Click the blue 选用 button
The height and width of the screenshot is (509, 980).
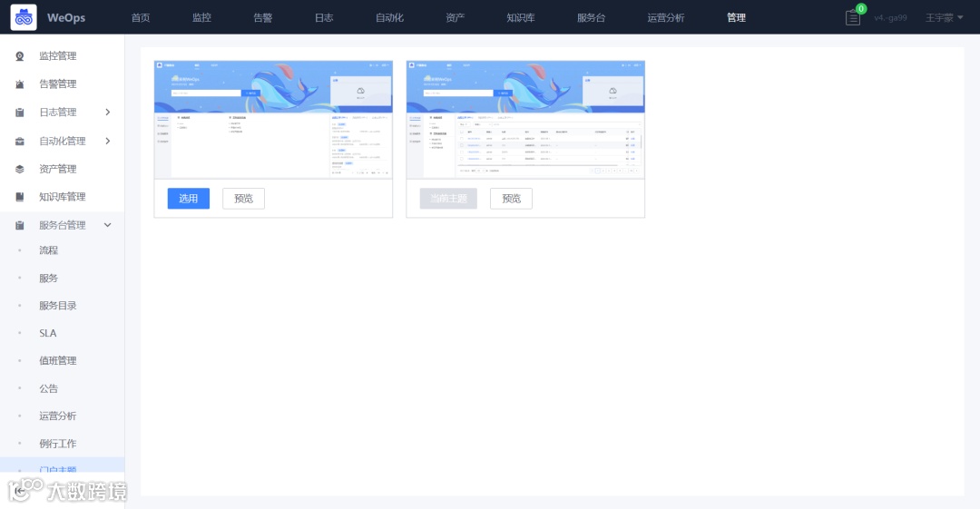pyautogui.click(x=188, y=198)
